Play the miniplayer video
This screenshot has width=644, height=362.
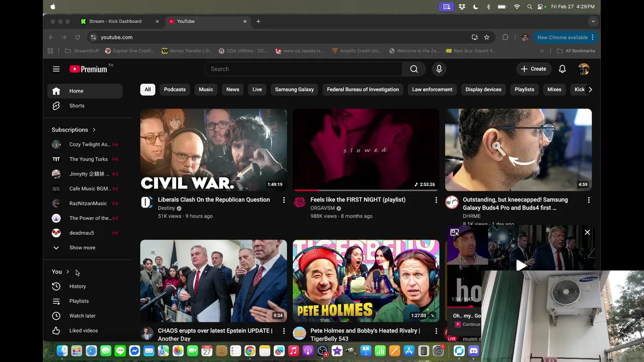pos(521,265)
